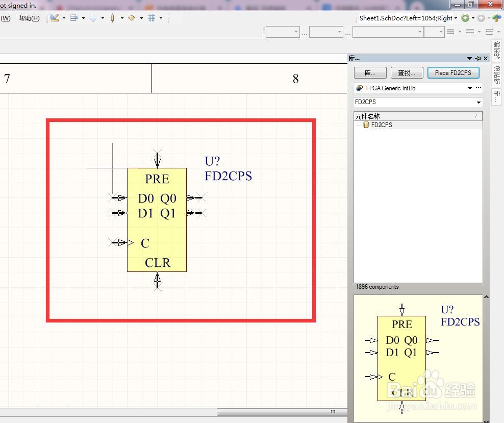Click the 库... libraries button
This screenshot has height=423, width=504.
pos(370,73)
